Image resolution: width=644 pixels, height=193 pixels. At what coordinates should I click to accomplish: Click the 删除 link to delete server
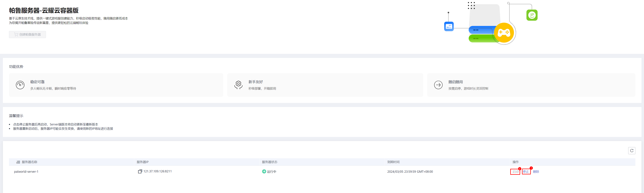pos(536,171)
